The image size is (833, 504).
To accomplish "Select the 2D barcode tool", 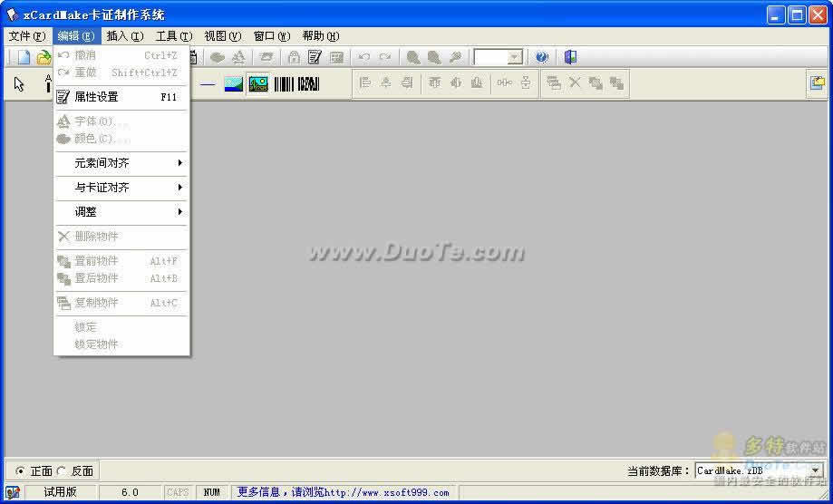I will (x=309, y=84).
